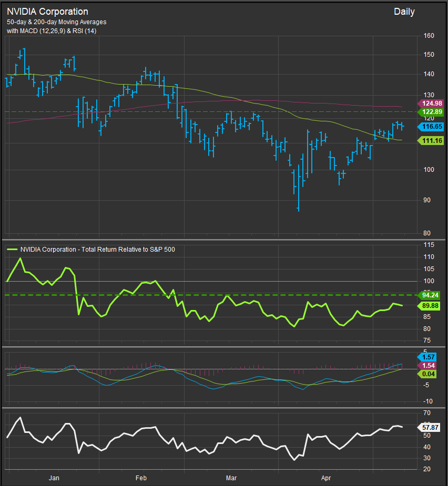Click the 57.87 RSI value tag
The width and height of the screenshot is (448, 486).
[429, 428]
